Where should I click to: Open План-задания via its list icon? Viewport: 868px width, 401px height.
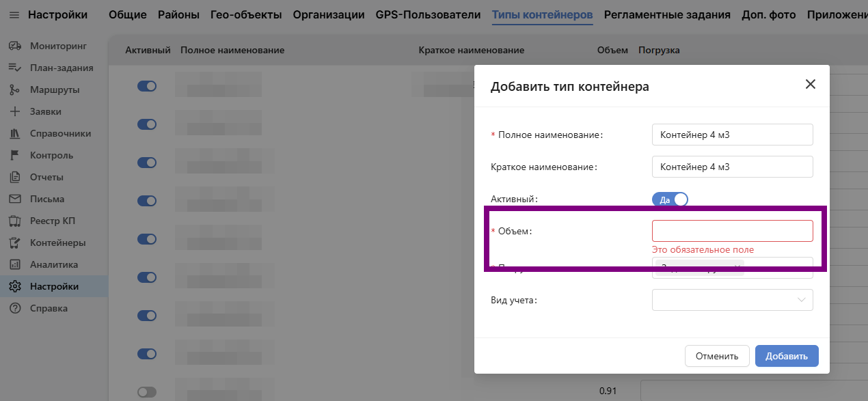click(x=14, y=68)
